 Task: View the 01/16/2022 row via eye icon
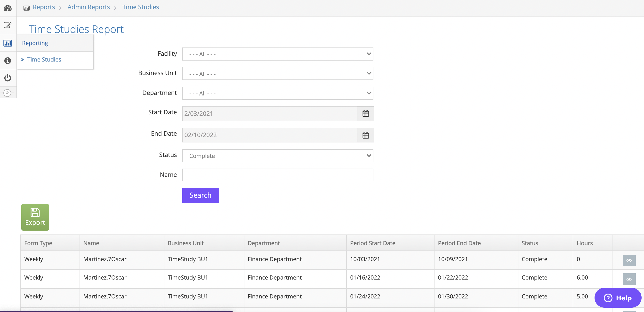pos(629,279)
